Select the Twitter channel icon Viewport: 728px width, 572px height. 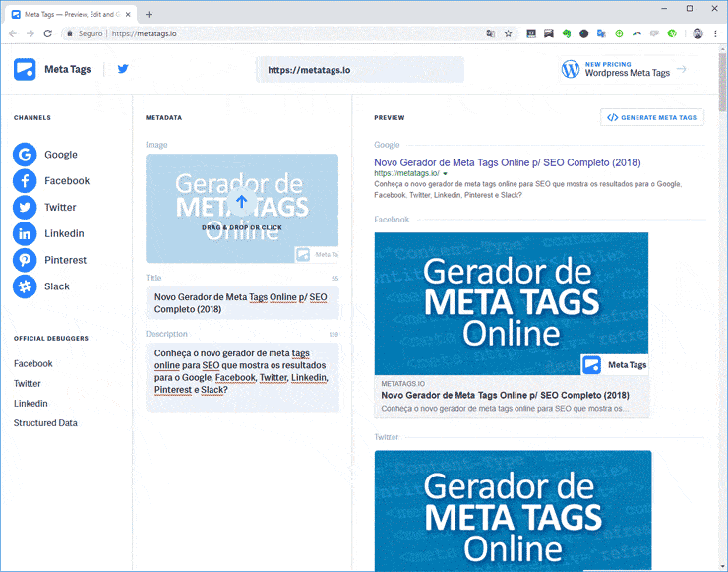(x=25, y=208)
